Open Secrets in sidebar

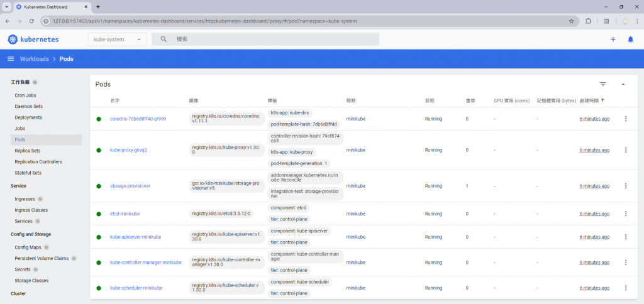click(x=23, y=269)
